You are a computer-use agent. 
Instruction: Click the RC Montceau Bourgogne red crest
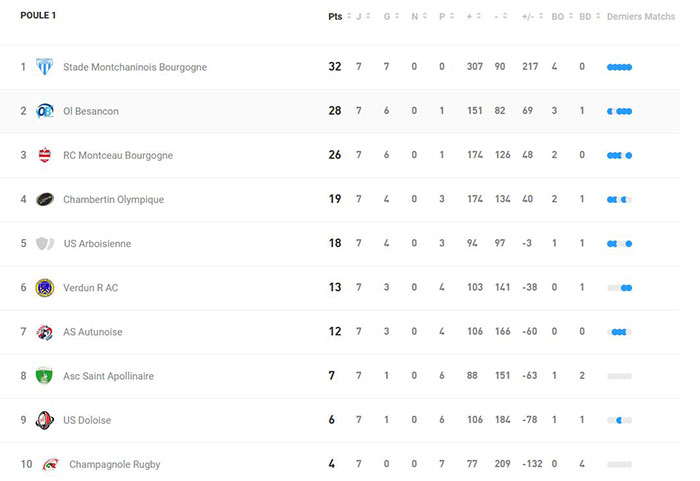coord(45,155)
